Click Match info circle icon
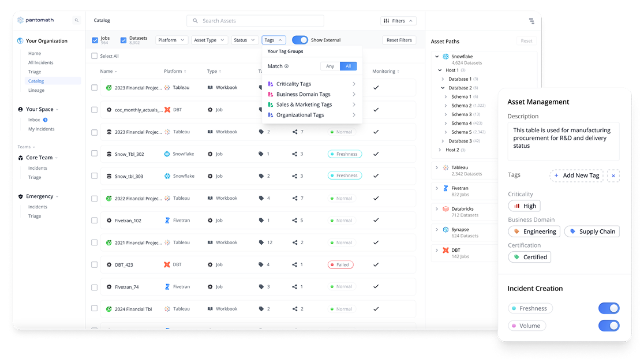644x362 pixels. tap(287, 66)
